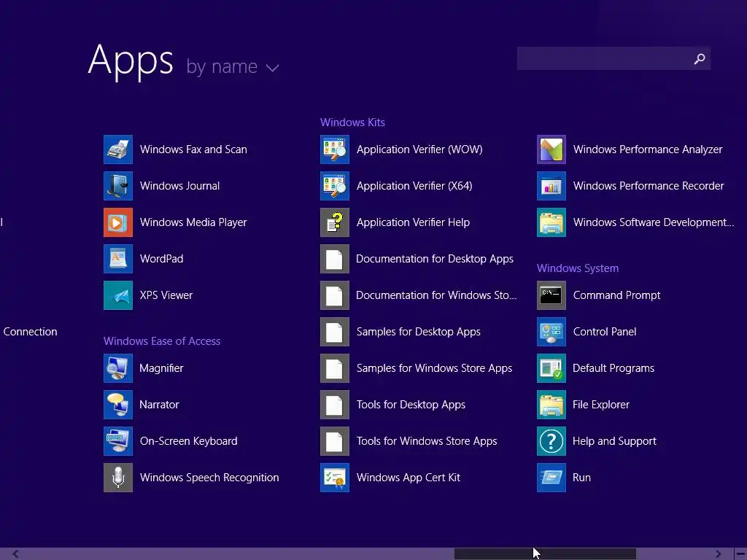Open 'Tools for Windows Store Apps' label
This screenshot has height=560, width=747.
(x=427, y=441)
